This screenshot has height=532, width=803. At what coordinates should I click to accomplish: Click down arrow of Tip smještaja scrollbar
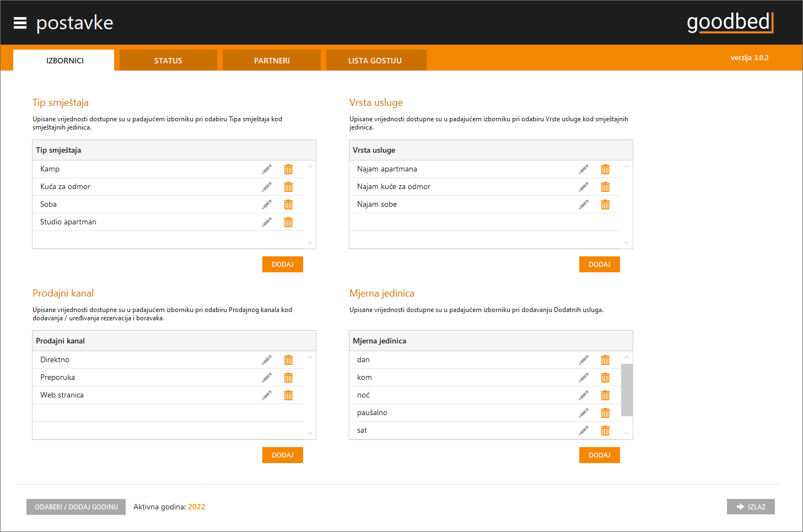click(x=310, y=243)
